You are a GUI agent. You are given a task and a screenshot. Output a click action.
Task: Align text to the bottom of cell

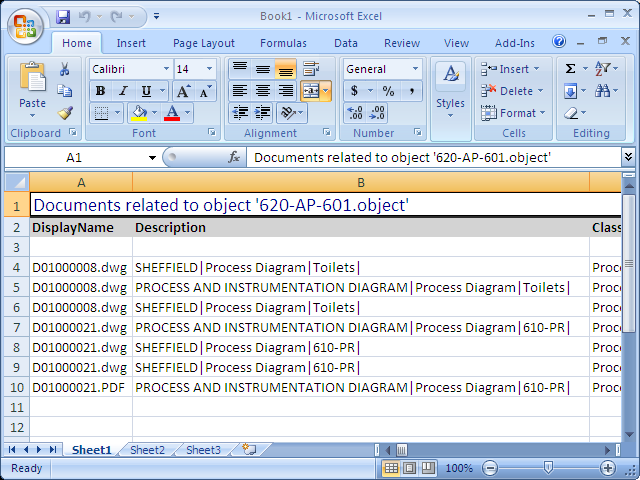point(286,69)
